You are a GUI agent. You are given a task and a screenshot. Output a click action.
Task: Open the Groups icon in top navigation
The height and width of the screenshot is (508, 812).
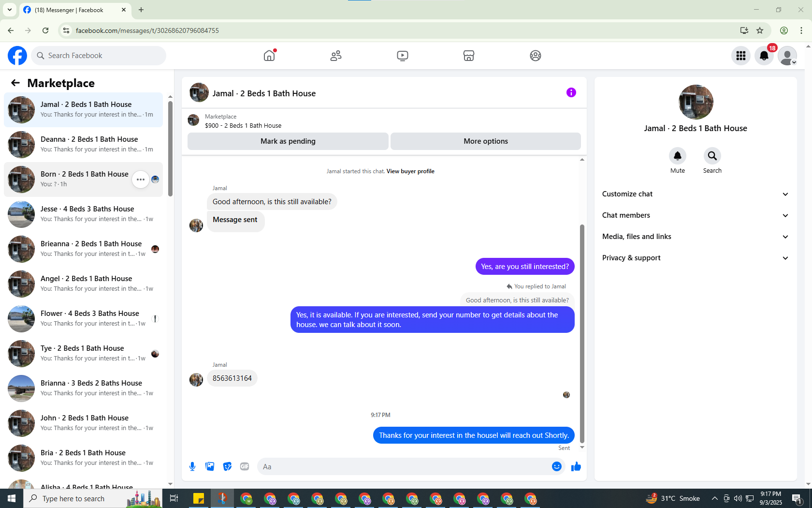[536, 56]
